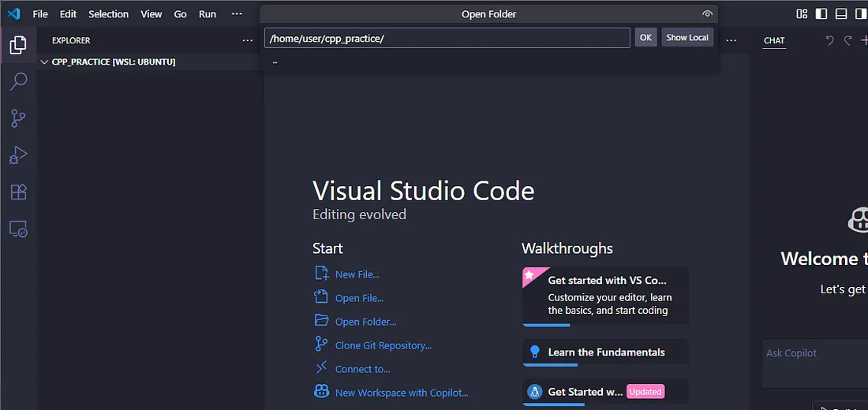Viewport: 868px width, 410px height.
Task: Open the Explorer view in activity bar
Action: click(18, 45)
